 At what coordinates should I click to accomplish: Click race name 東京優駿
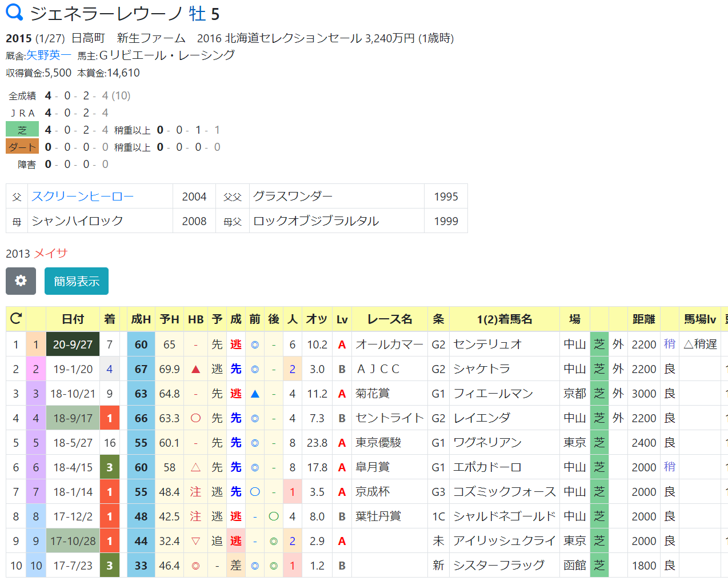[378, 442]
